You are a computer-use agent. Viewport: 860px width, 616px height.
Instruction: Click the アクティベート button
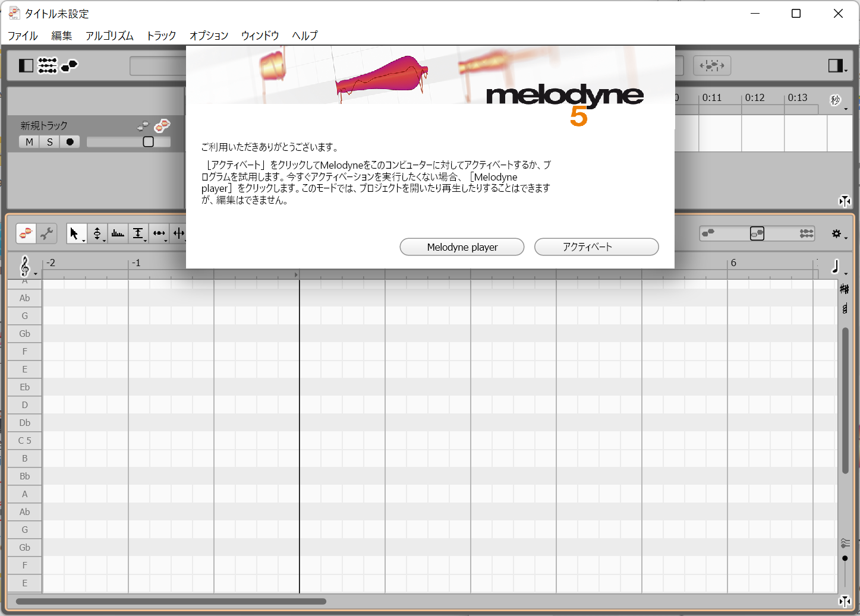click(596, 247)
